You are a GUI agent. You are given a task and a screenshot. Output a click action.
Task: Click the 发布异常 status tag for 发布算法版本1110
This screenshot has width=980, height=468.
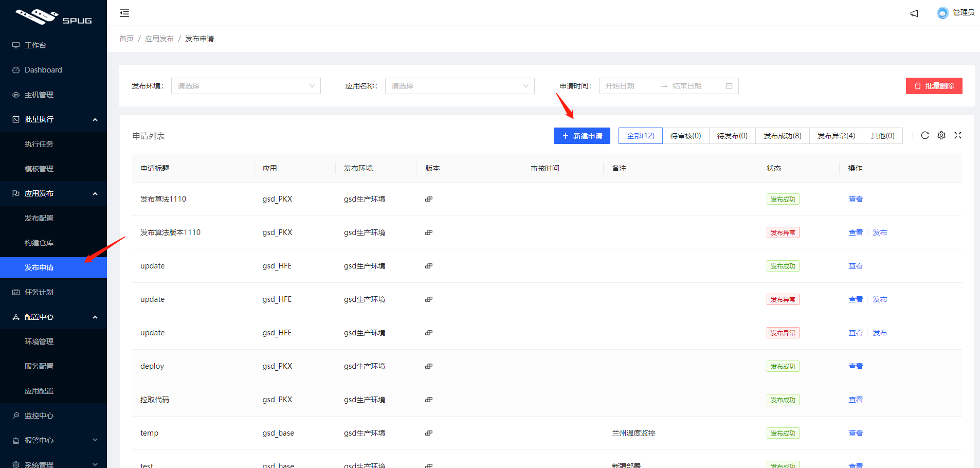tap(783, 232)
